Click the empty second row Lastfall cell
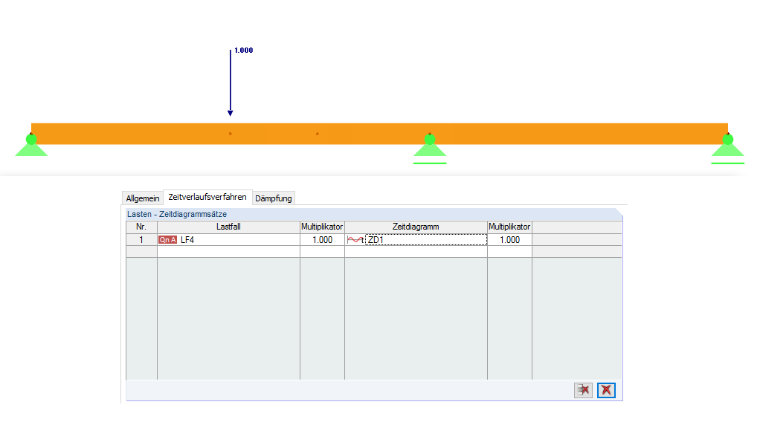Viewport: 760px width, 422px height. coord(229,251)
